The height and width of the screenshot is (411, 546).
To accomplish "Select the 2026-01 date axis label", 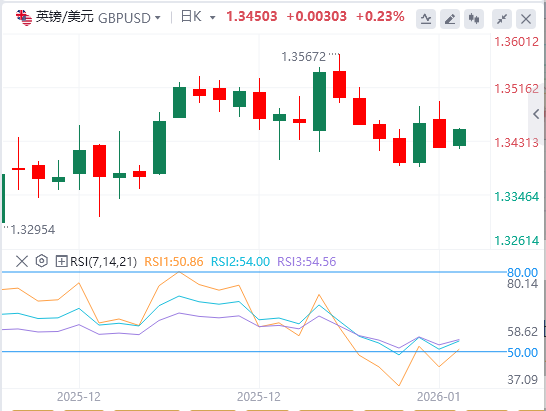I will coord(438,397).
